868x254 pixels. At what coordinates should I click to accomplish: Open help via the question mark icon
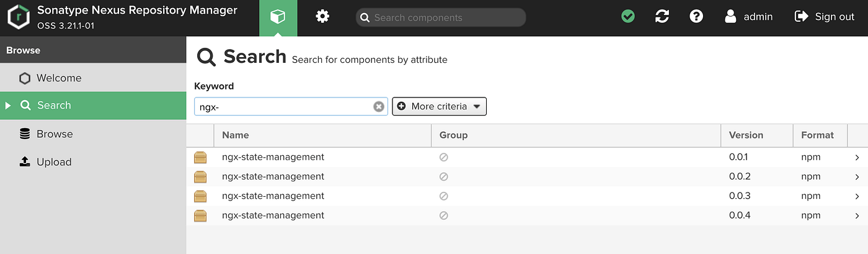click(x=696, y=17)
